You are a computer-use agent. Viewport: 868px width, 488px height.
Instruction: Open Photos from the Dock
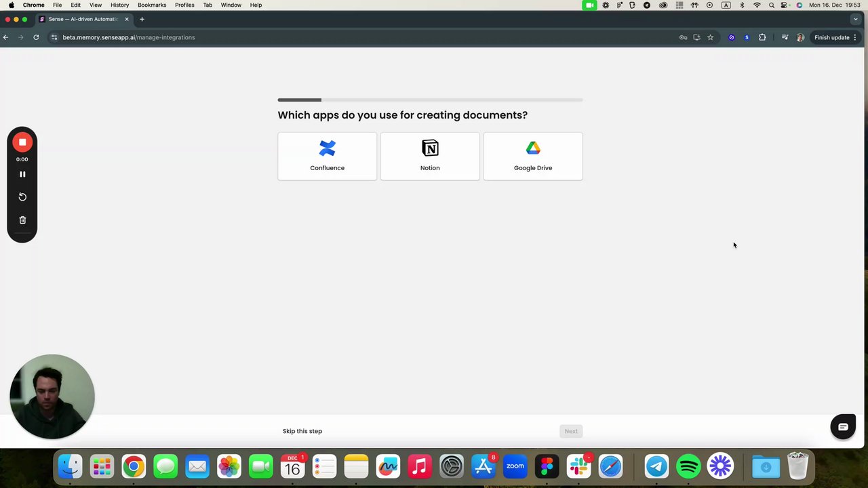point(229,466)
